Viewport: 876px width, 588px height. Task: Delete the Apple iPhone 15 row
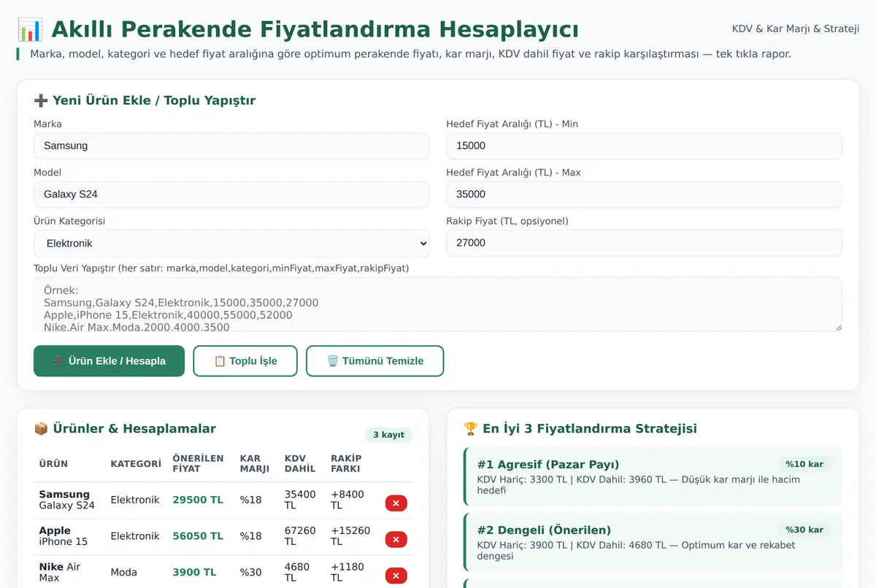396,540
